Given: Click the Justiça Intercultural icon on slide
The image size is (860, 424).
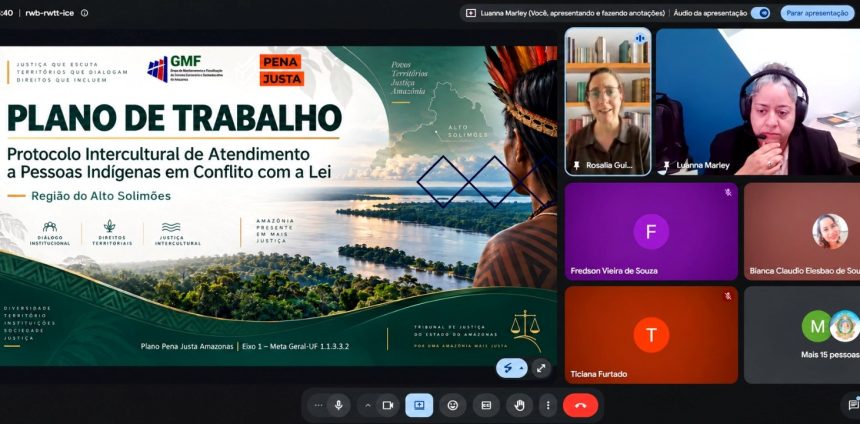Looking at the screenshot, I should pyautogui.click(x=171, y=227).
